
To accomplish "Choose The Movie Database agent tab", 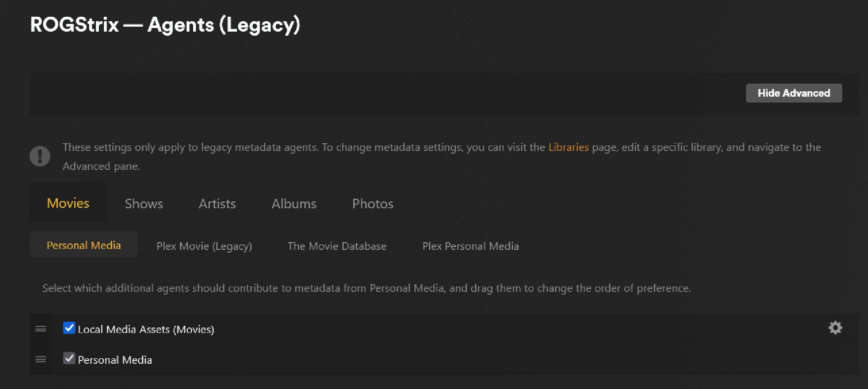I will point(337,246).
